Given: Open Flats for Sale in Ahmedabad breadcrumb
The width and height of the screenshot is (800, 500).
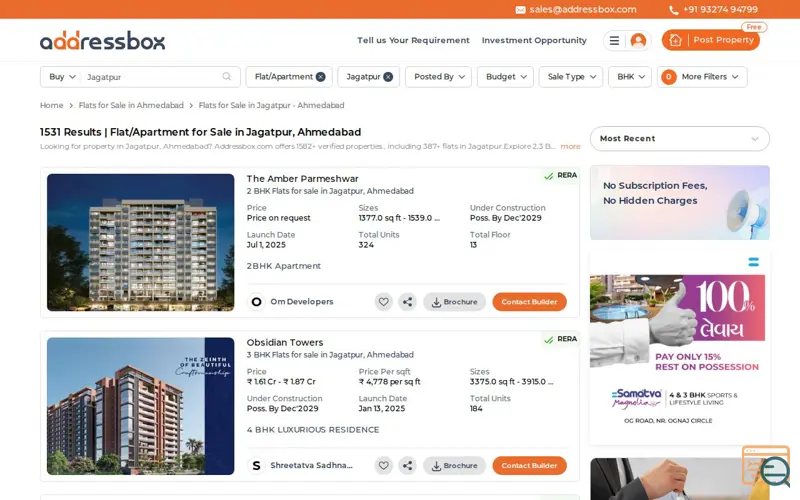Looking at the screenshot, I should click(x=131, y=105).
